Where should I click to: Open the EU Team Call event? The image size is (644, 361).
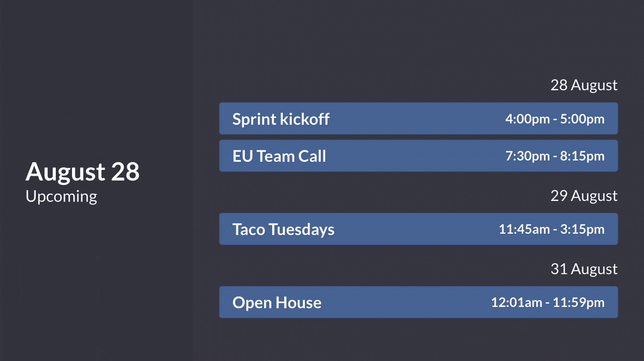coord(279,156)
